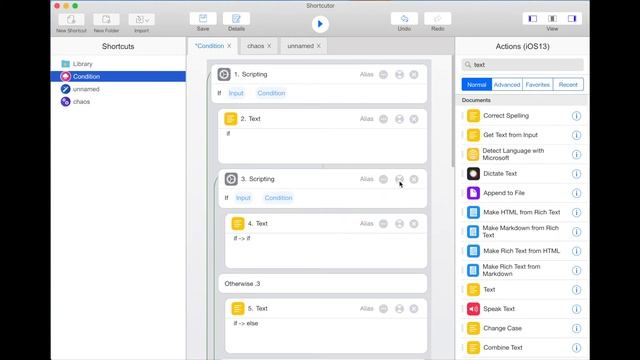Click the Input token in 3. Scripting
The height and width of the screenshot is (360, 640).
click(243, 198)
